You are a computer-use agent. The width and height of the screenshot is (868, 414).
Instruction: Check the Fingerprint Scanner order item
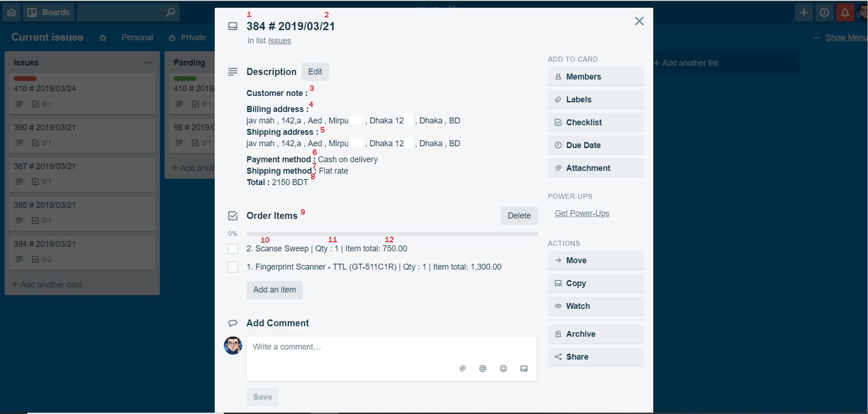pos(233,267)
